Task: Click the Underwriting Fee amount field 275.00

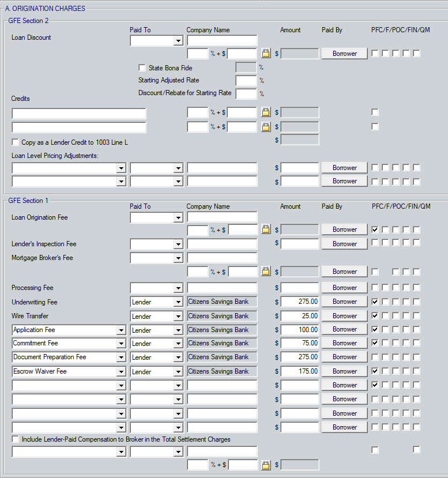Action: [300, 302]
